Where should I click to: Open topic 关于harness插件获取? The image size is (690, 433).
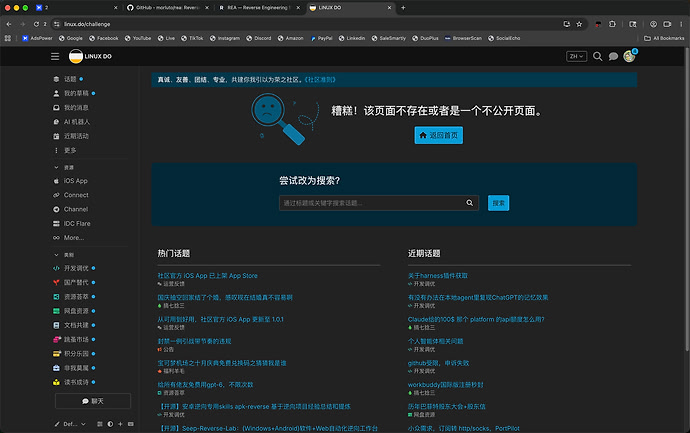(x=437, y=275)
